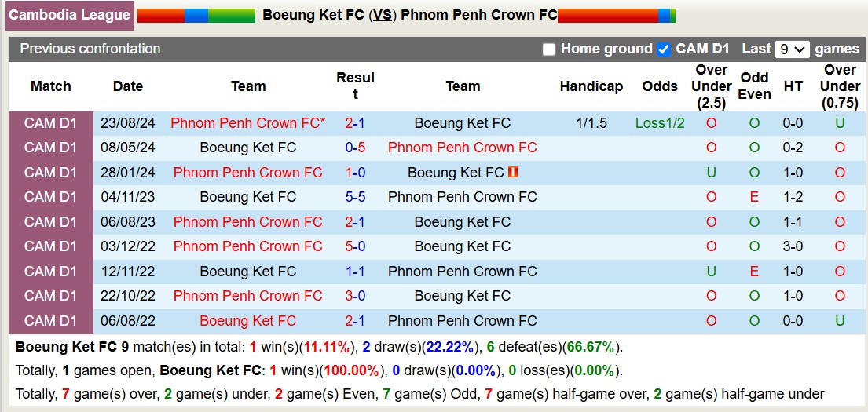
Task: Click the Handicap column header
Action: click(x=591, y=86)
